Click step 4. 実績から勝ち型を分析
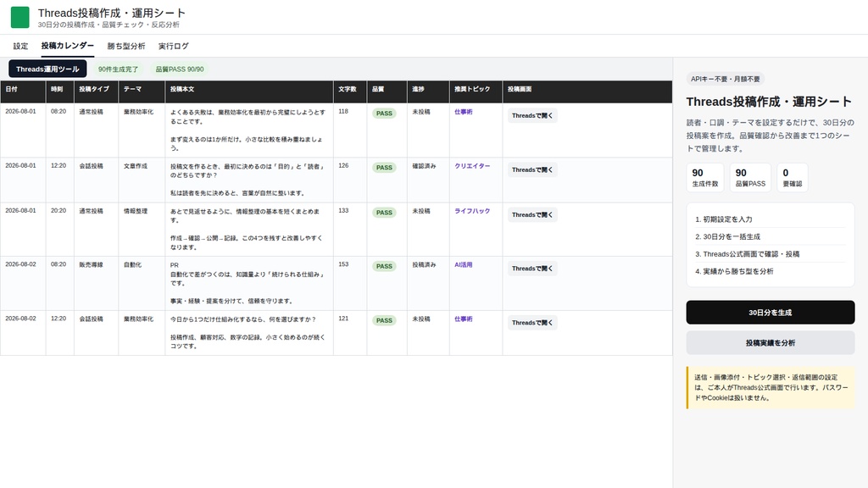The image size is (868, 488). [770, 271]
